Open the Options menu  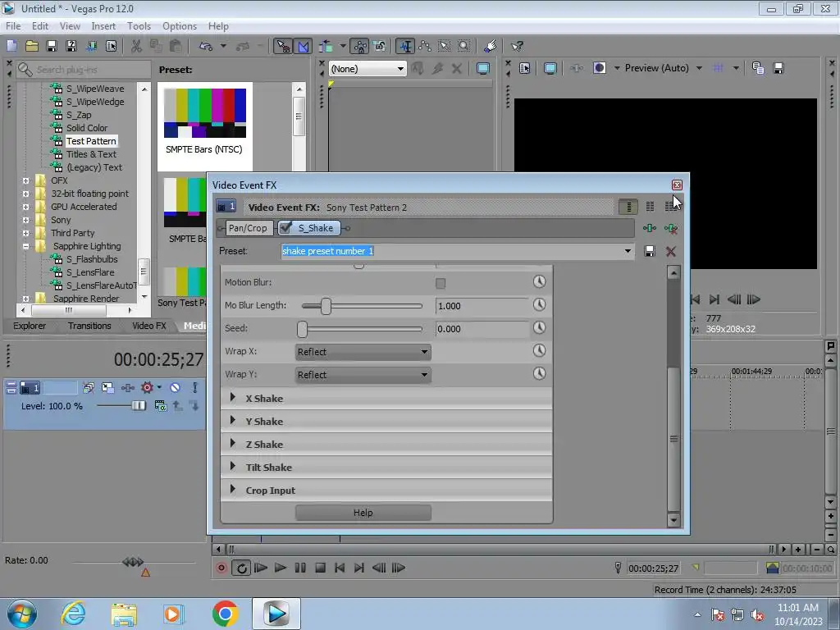click(x=180, y=25)
